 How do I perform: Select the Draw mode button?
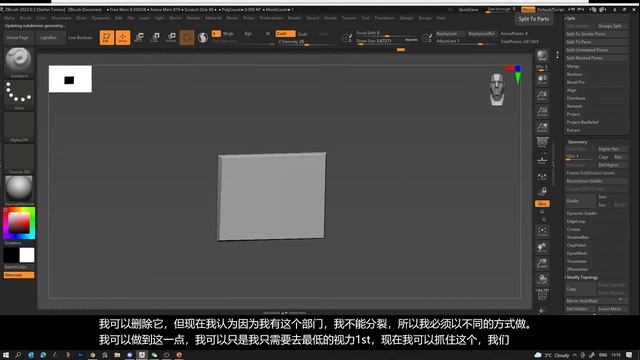[123, 38]
